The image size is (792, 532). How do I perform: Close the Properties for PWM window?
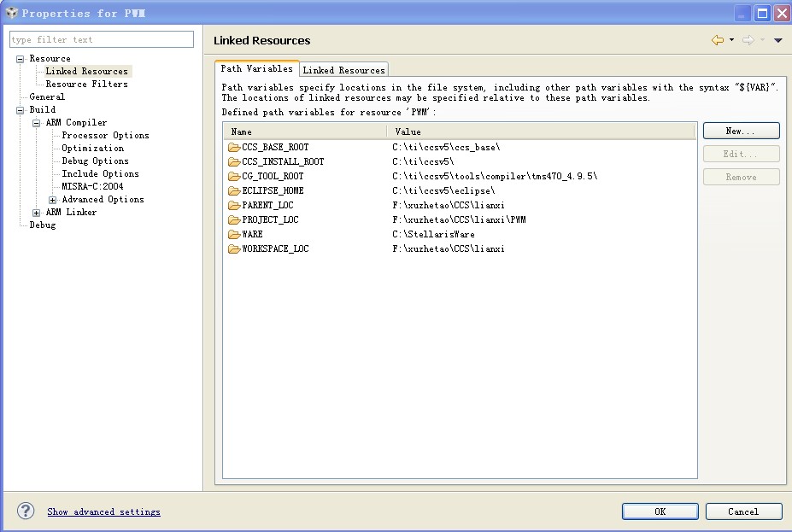click(782, 13)
